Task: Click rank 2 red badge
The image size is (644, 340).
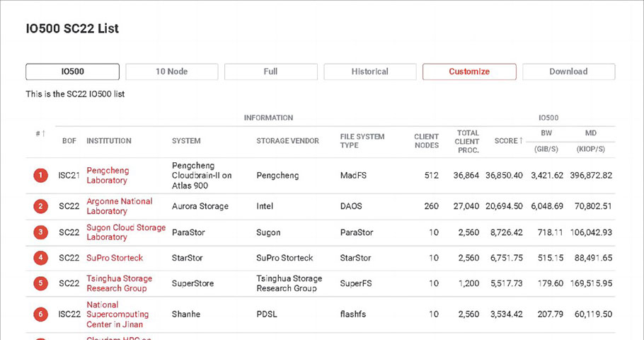Action: [x=40, y=206]
